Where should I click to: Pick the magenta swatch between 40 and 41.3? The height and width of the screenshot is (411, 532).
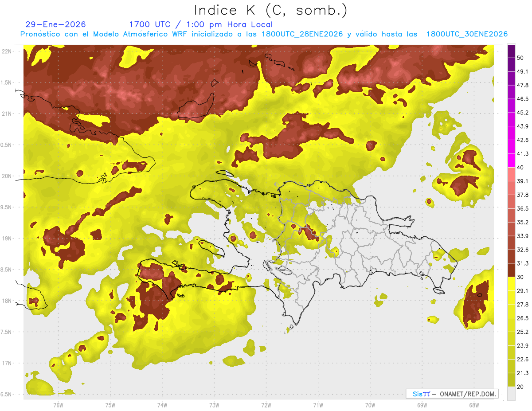tap(511, 160)
